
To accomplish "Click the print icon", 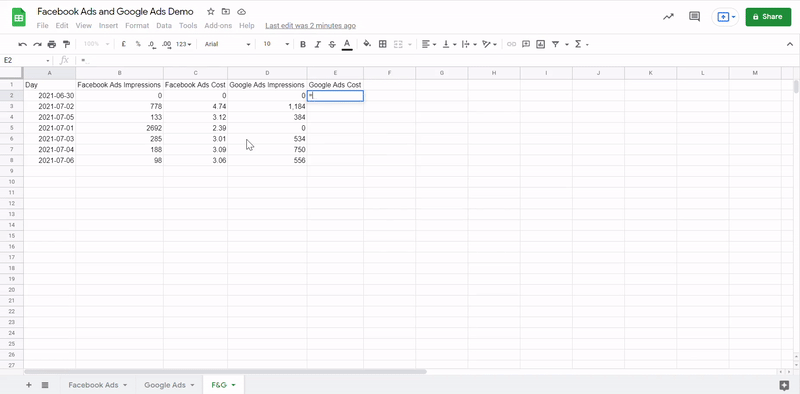I will (x=52, y=44).
